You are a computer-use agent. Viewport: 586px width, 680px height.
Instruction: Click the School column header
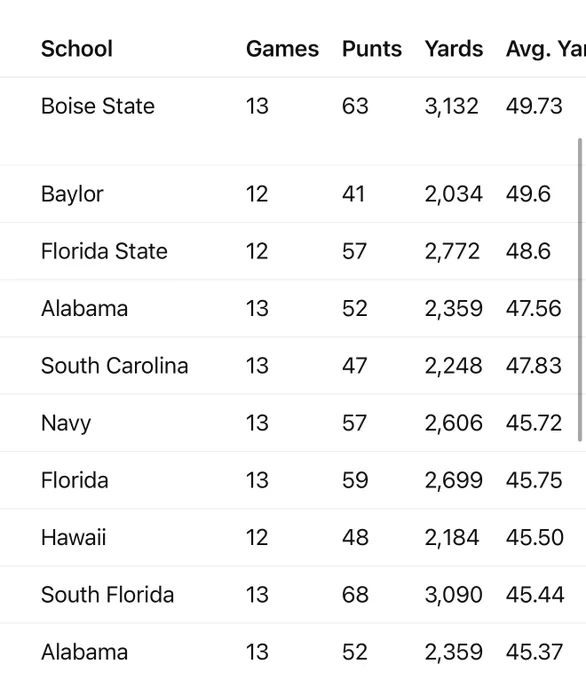point(77,49)
